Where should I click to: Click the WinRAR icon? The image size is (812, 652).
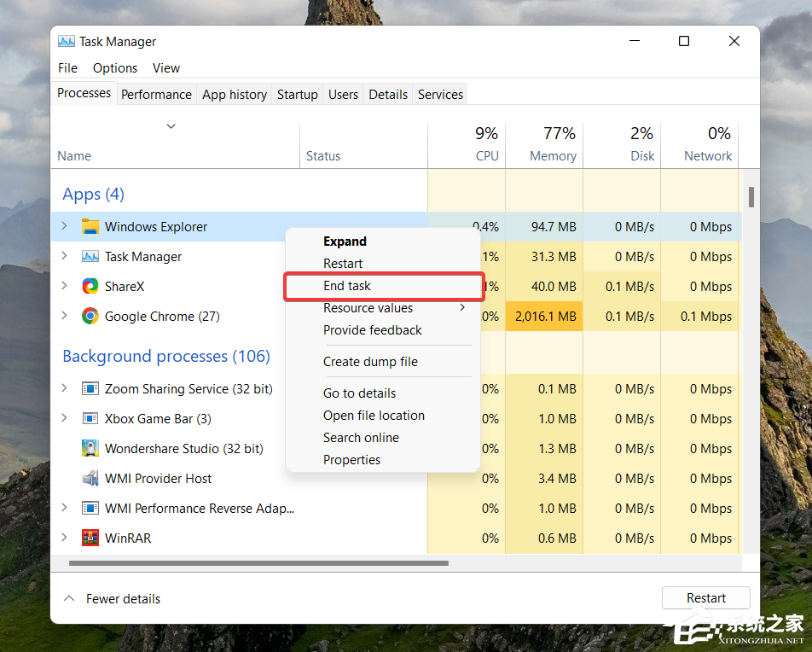90,538
